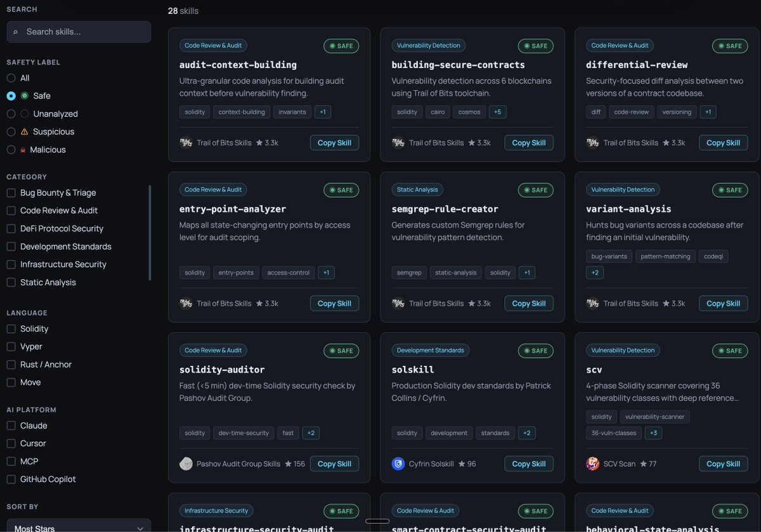This screenshot has width=761, height=532.
Task: Click the Pashov Audit Group avatar icon
Action: (186, 464)
